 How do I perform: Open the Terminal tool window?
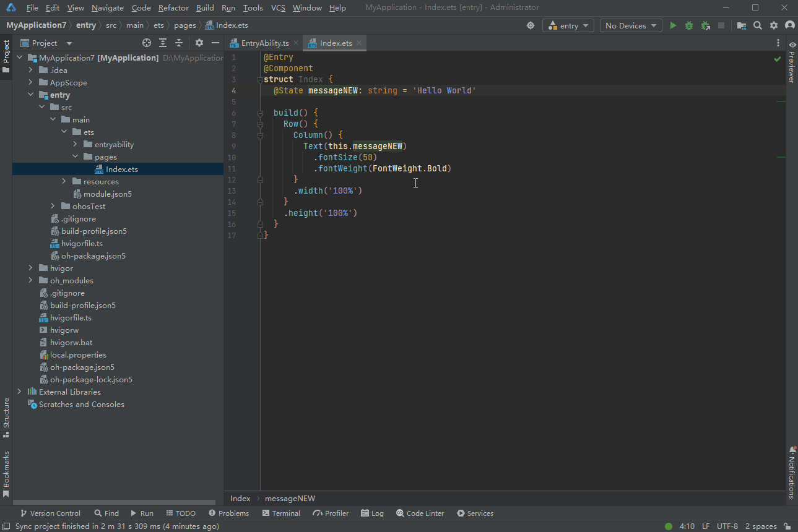[x=281, y=513]
